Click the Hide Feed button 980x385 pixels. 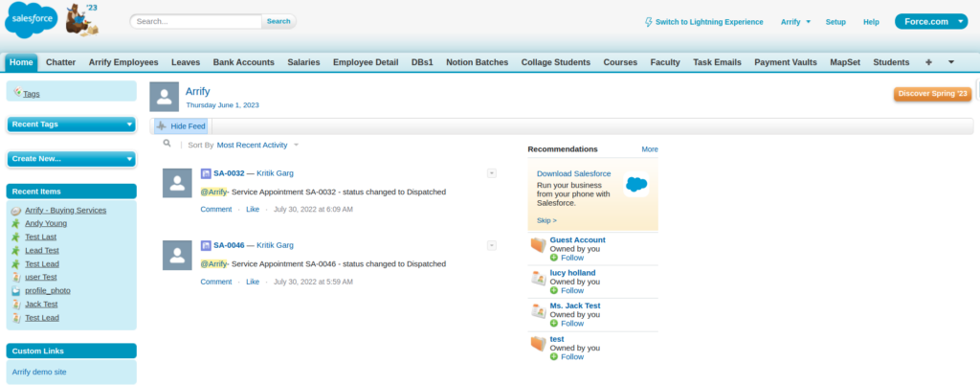[181, 126]
